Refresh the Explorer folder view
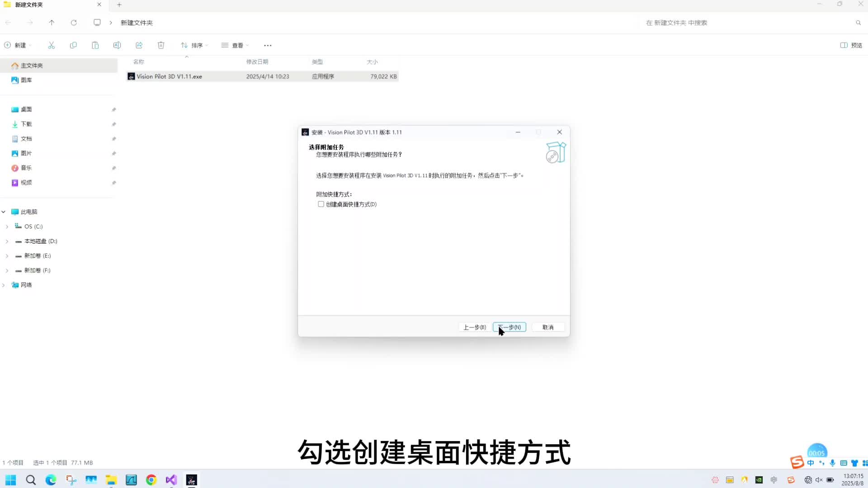 pyautogui.click(x=74, y=23)
